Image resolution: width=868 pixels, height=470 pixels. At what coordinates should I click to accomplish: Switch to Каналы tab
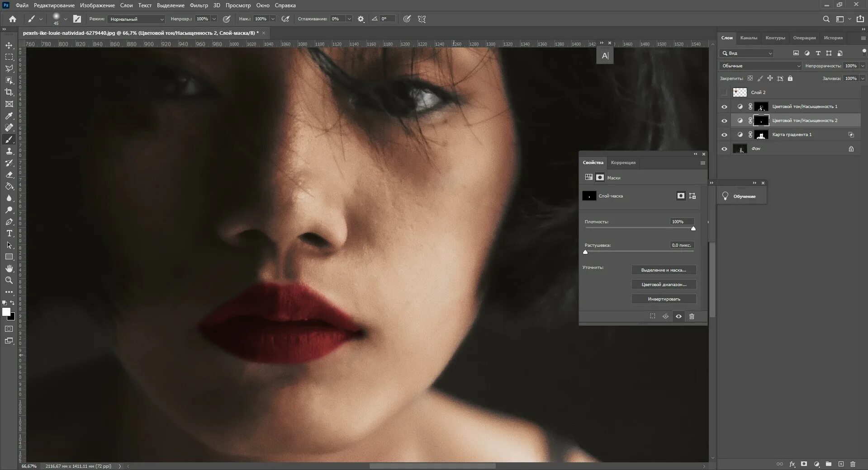point(749,38)
